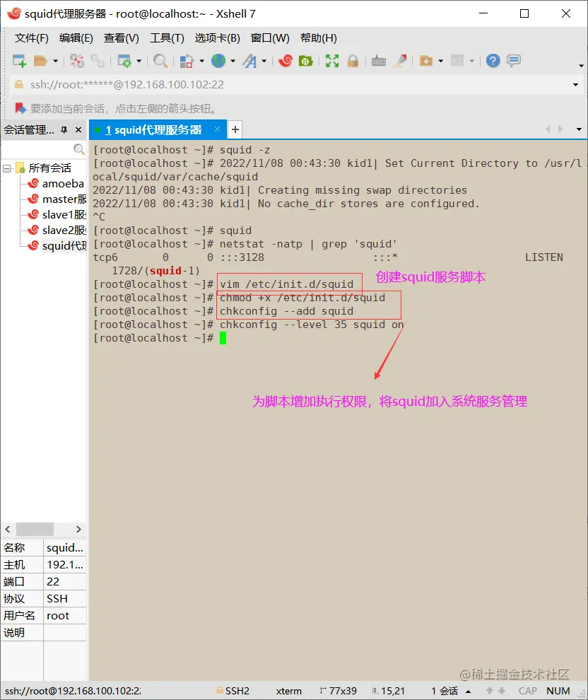Click the new folder transfer icon
The height and width of the screenshot is (700, 588).
tap(426, 61)
